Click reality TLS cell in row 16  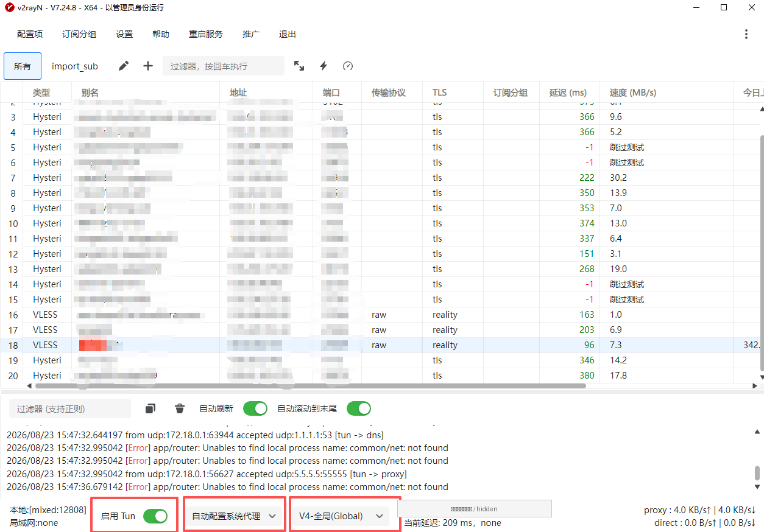click(445, 315)
